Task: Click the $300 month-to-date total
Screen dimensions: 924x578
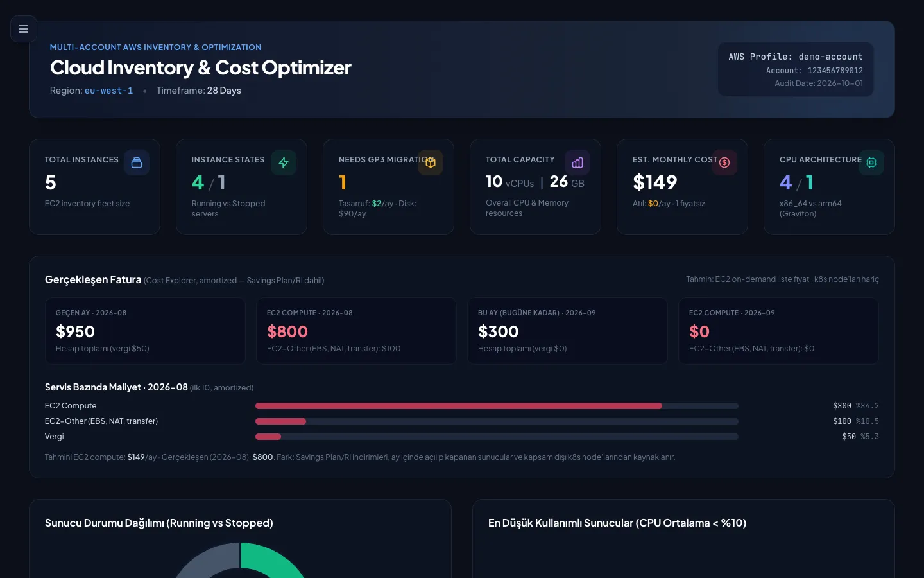Action: tap(498, 331)
